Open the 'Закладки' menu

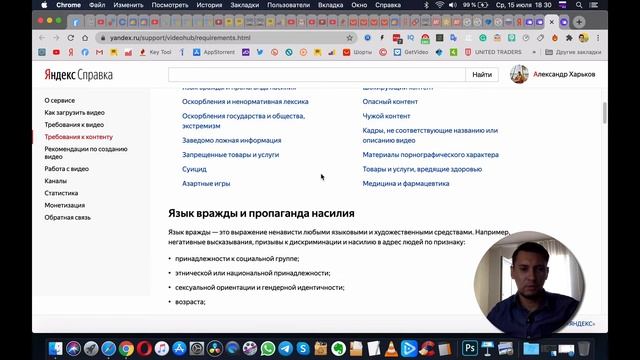pyautogui.click(x=244, y=5)
